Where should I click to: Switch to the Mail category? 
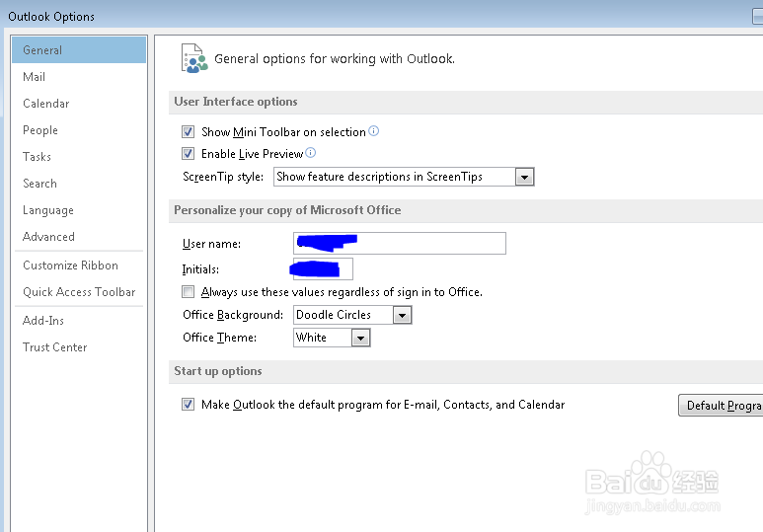pos(35,77)
